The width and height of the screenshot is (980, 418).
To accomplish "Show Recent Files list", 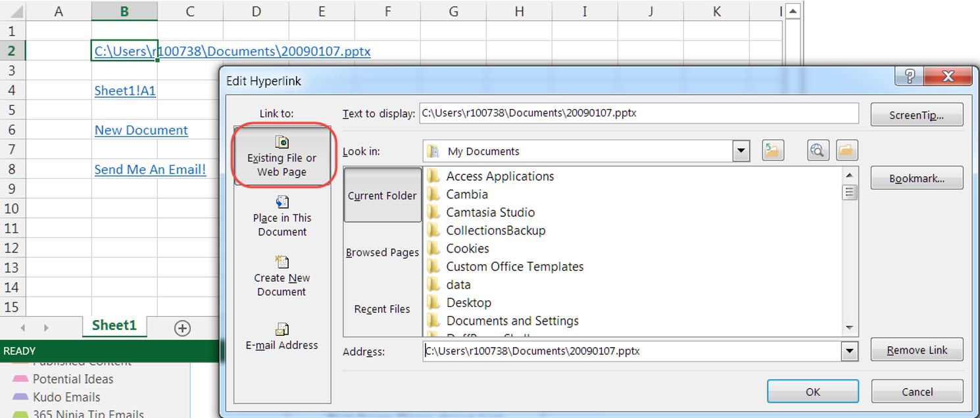I will [x=383, y=309].
